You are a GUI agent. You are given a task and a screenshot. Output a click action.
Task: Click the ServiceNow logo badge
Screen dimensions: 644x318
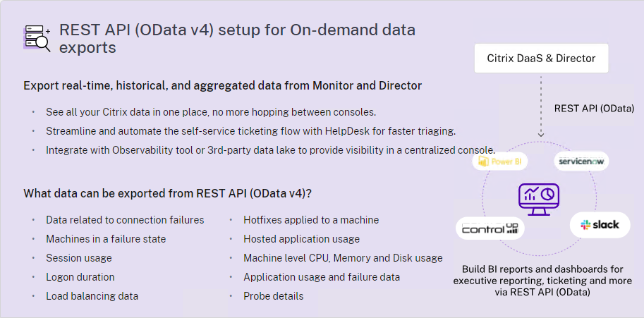pyautogui.click(x=581, y=161)
